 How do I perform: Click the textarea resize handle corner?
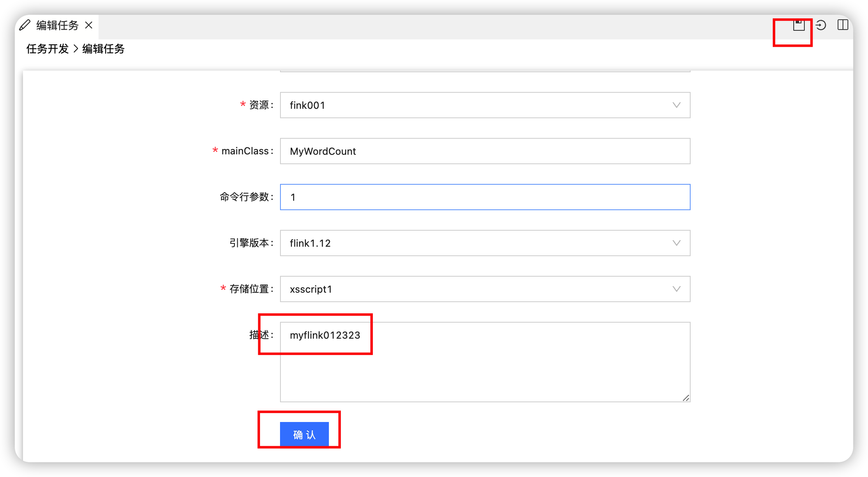pos(686,397)
